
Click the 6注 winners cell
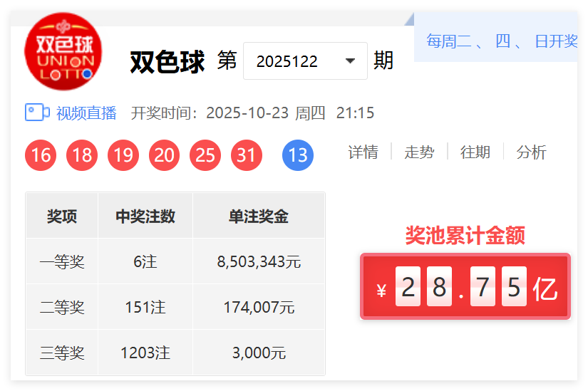145,261
